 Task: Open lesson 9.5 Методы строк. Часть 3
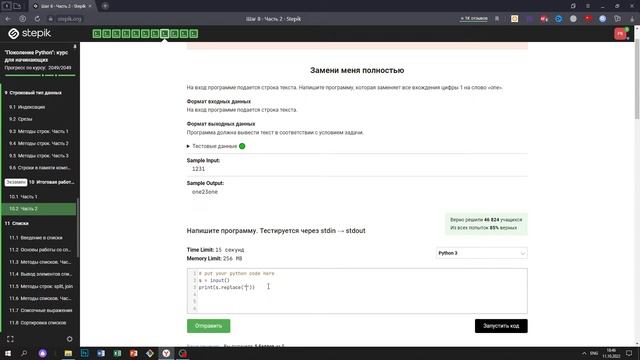pos(40,156)
